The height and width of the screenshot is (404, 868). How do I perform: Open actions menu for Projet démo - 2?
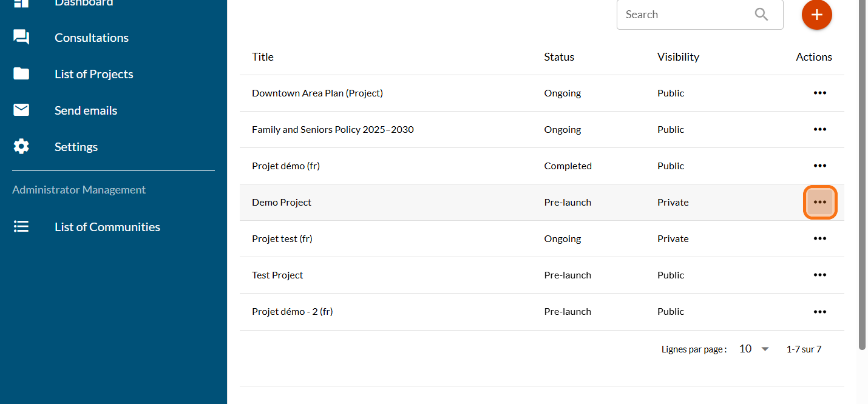(x=820, y=311)
